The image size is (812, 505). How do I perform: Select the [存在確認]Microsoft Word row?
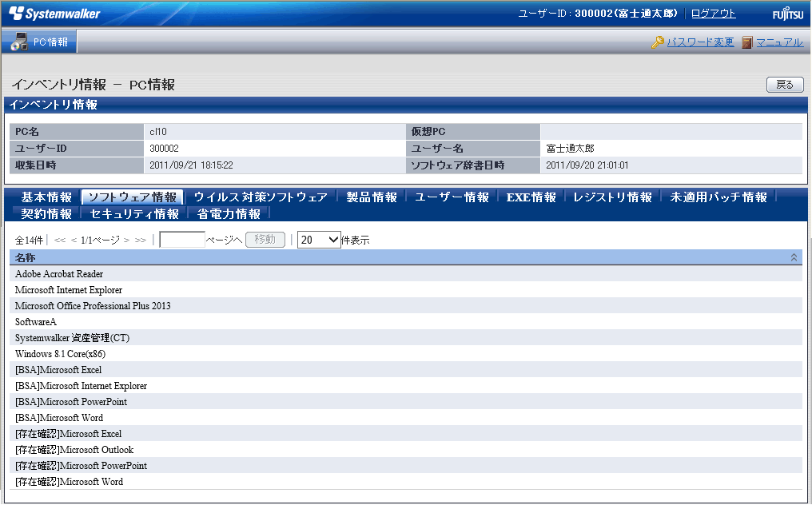pos(406,482)
